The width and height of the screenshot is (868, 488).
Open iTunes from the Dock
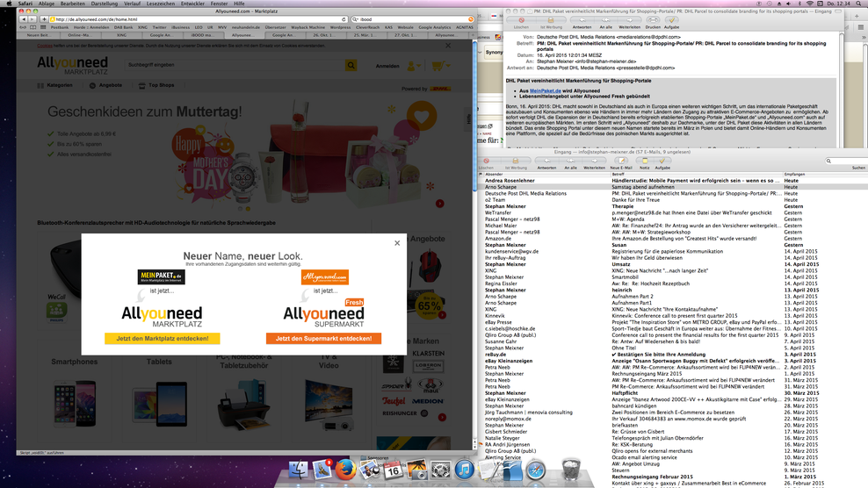(x=465, y=470)
